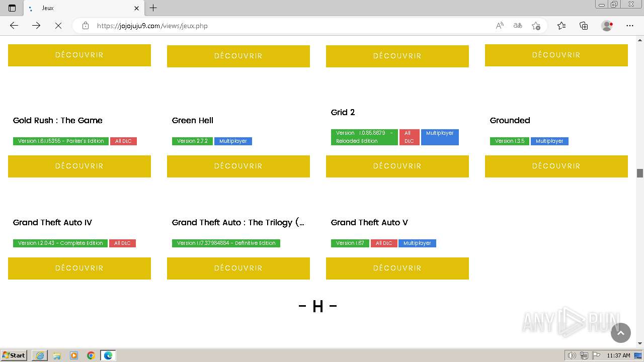Click Découvrir under Grand Theft Auto V
This screenshot has height=362, width=644.
point(397,268)
